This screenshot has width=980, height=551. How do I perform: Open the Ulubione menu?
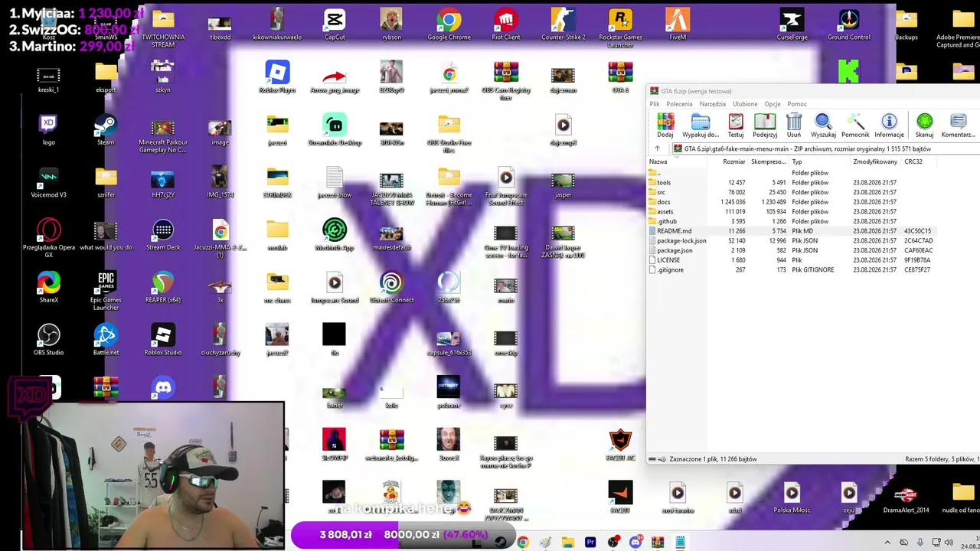click(x=745, y=104)
